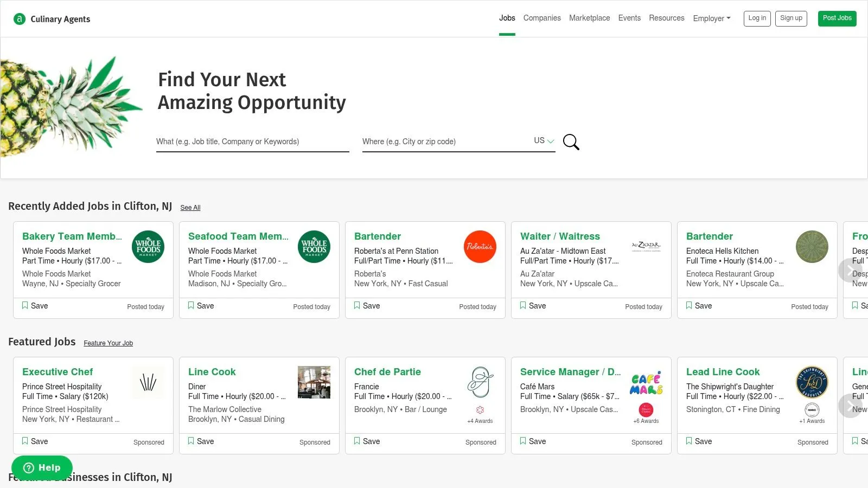The width and height of the screenshot is (868, 488).
Task: Click 'Culinary Agents' brand name text
Action: point(60,19)
